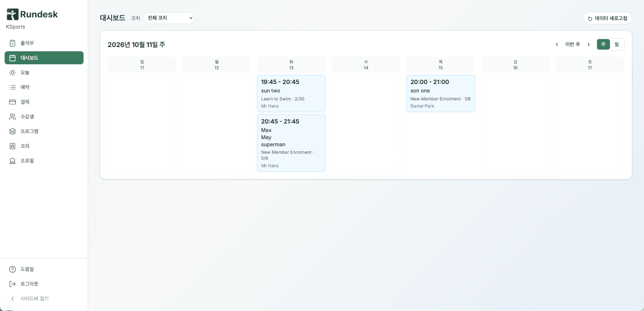Click the 프로필 building icon
The image size is (644, 311).
[x=13, y=161]
